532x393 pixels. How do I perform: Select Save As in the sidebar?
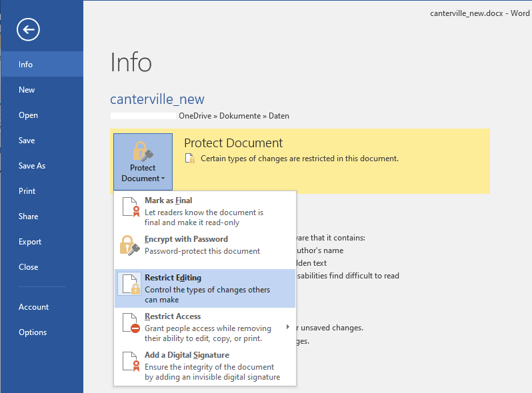(x=32, y=166)
